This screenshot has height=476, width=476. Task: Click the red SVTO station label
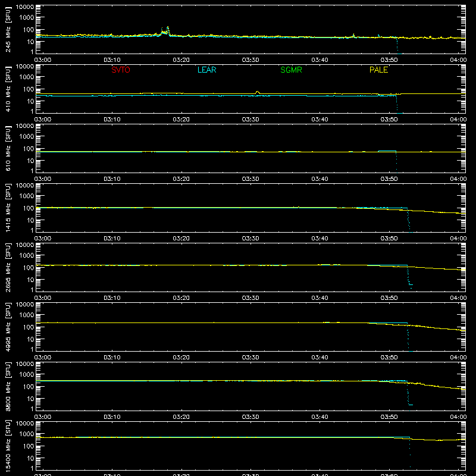point(121,70)
